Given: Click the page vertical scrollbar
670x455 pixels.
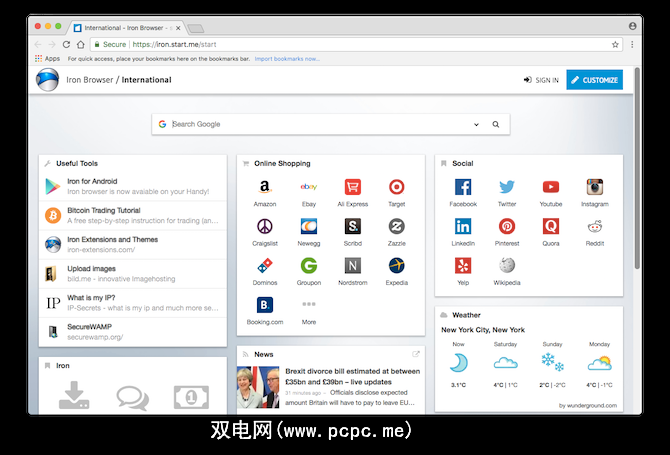Looking at the screenshot, I should 637,169.
